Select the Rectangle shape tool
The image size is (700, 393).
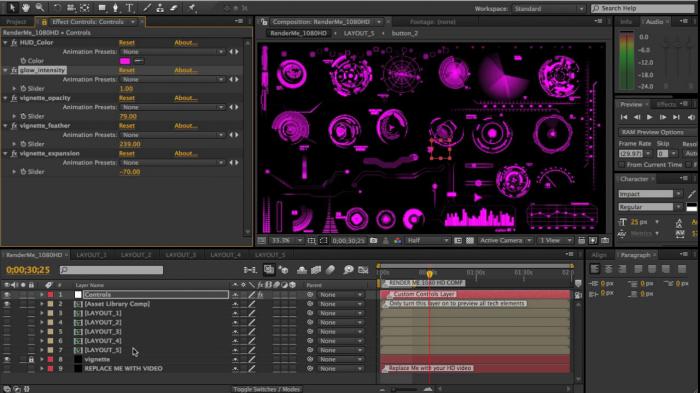[x=102, y=8]
